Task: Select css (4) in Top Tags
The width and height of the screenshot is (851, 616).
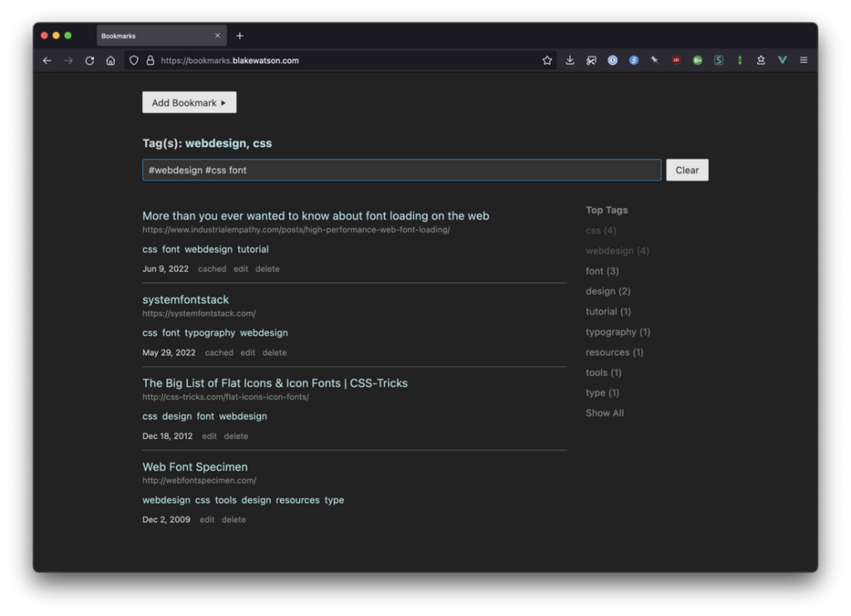Action: (601, 230)
